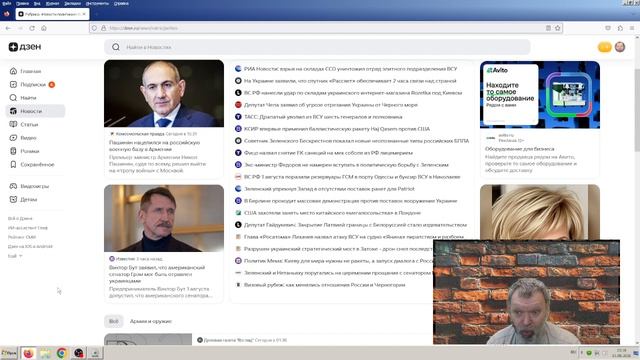Click the shield tracking protection icon
The width and height of the screenshot is (640, 360).
pyautogui.click(x=94, y=28)
